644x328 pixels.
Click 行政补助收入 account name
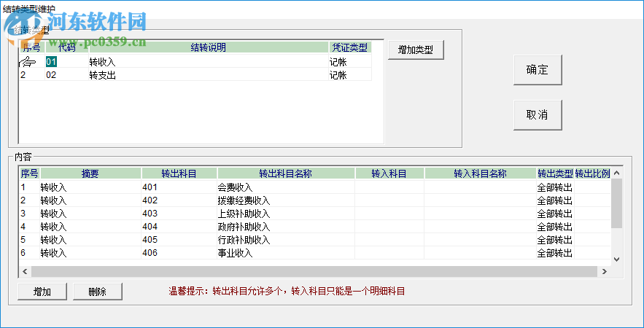pos(244,241)
